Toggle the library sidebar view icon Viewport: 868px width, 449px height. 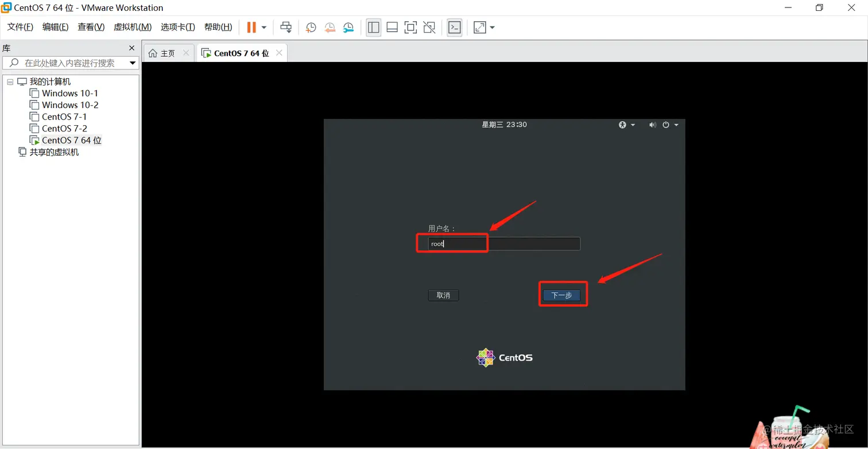pos(374,27)
